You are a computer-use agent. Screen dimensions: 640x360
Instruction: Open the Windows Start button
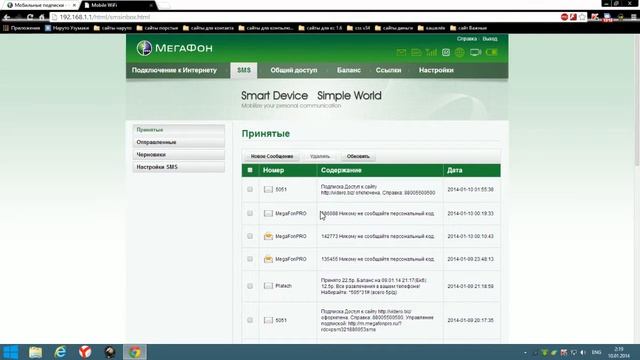click(x=11, y=352)
